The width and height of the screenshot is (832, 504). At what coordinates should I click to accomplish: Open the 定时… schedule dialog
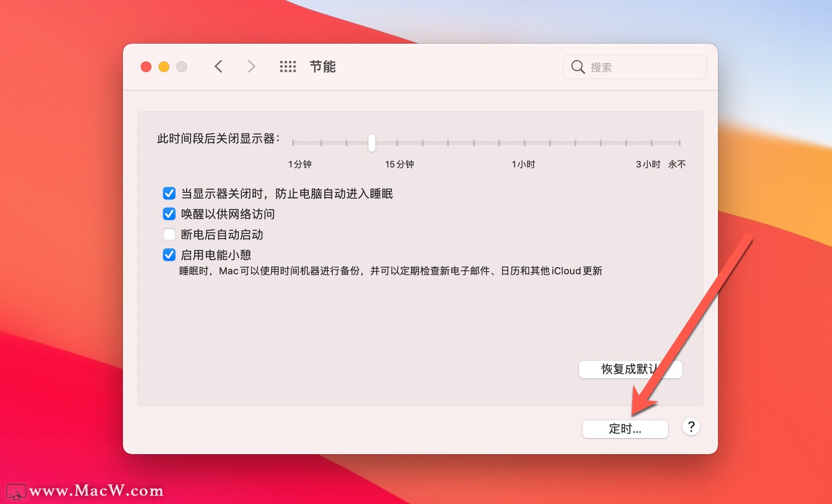625,429
